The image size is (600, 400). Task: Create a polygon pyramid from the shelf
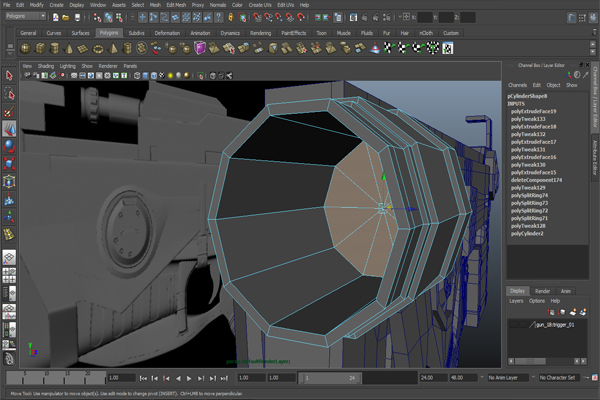[x=113, y=48]
